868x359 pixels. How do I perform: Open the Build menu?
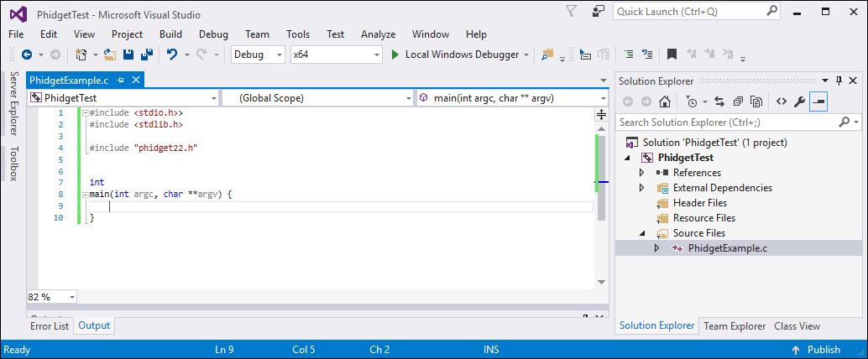170,34
